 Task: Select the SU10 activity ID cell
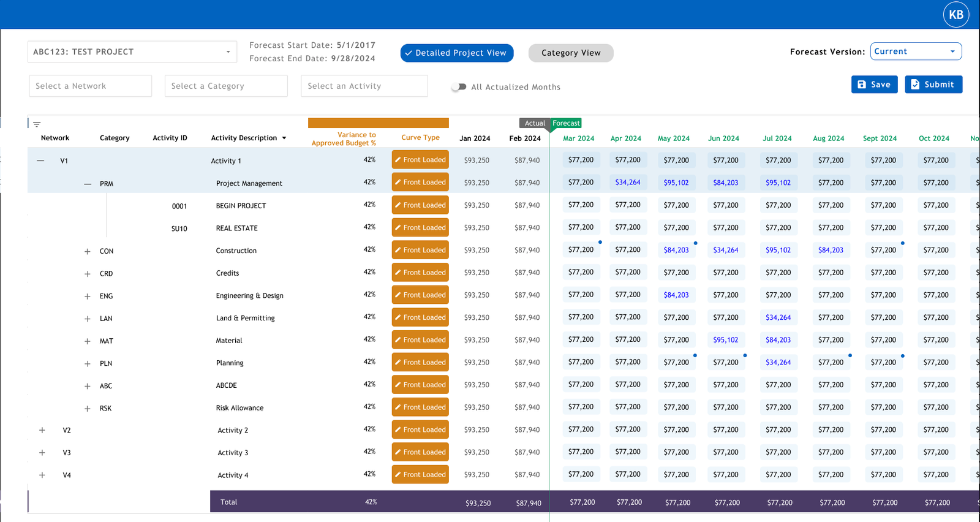[x=179, y=229]
